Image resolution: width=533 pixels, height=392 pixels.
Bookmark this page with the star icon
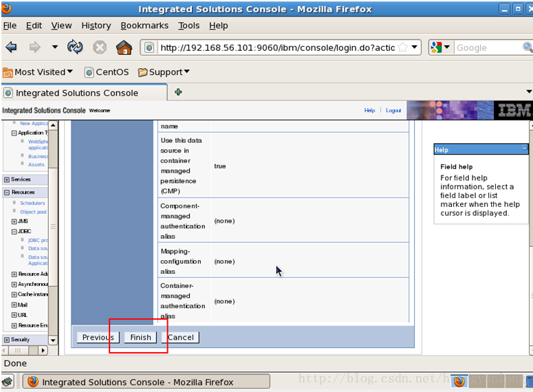point(403,47)
